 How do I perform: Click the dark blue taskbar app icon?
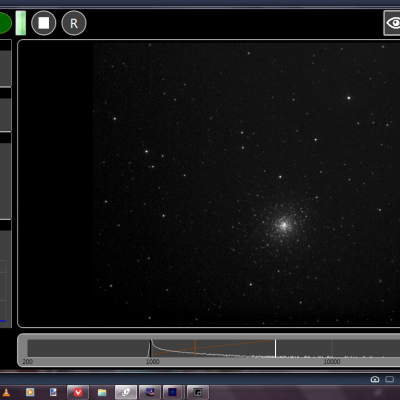pos(173,392)
